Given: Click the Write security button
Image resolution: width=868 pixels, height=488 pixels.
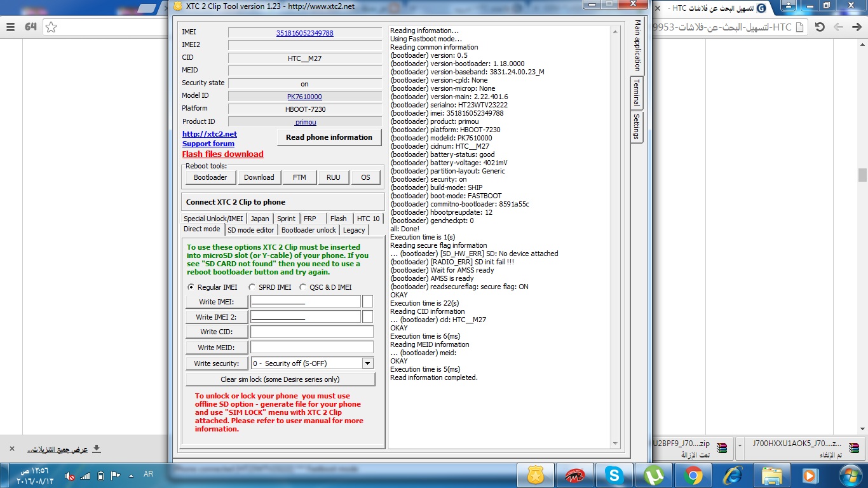Looking at the screenshot, I should (x=217, y=363).
